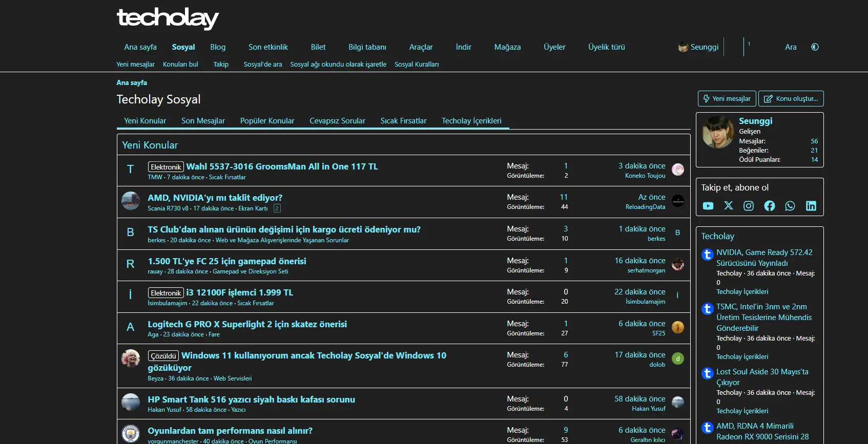Open the Facebook social icon
Image resolution: width=868 pixels, height=444 pixels.
tap(770, 206)
